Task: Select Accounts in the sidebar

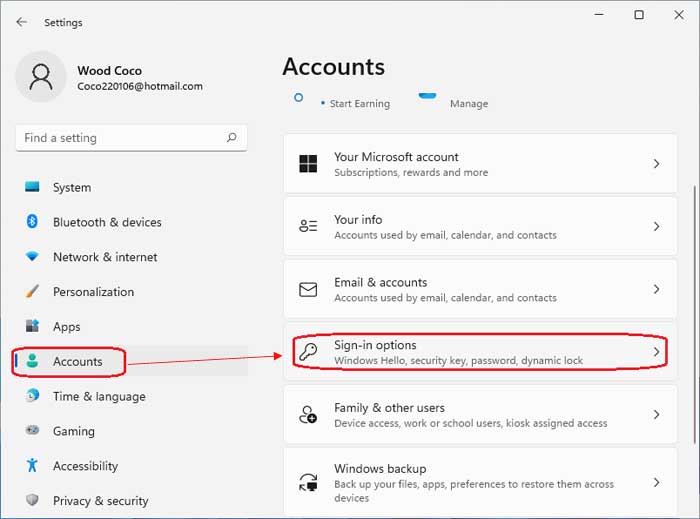Action: pos(131,361)
